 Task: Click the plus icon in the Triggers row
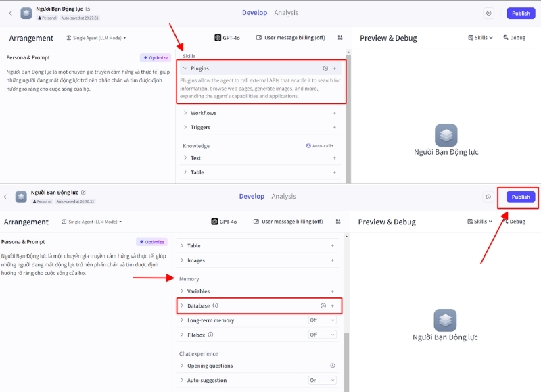334,127
